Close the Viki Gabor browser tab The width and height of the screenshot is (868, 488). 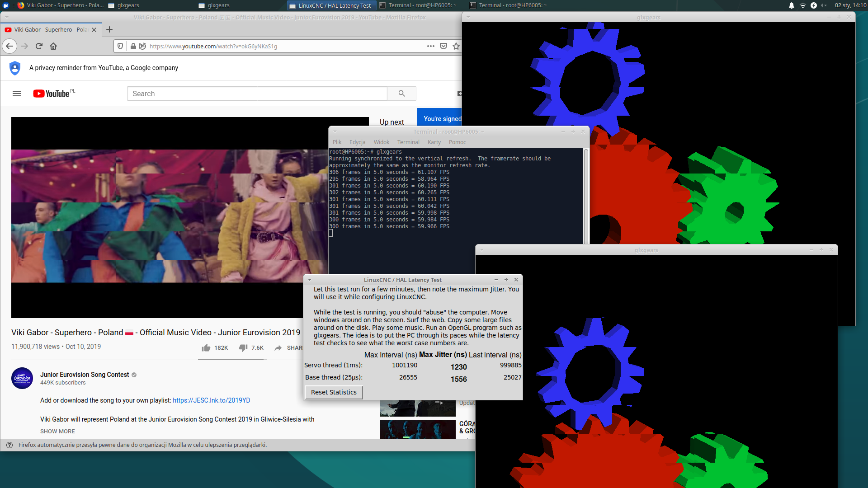pyautogui.click(x=94, y=30)
